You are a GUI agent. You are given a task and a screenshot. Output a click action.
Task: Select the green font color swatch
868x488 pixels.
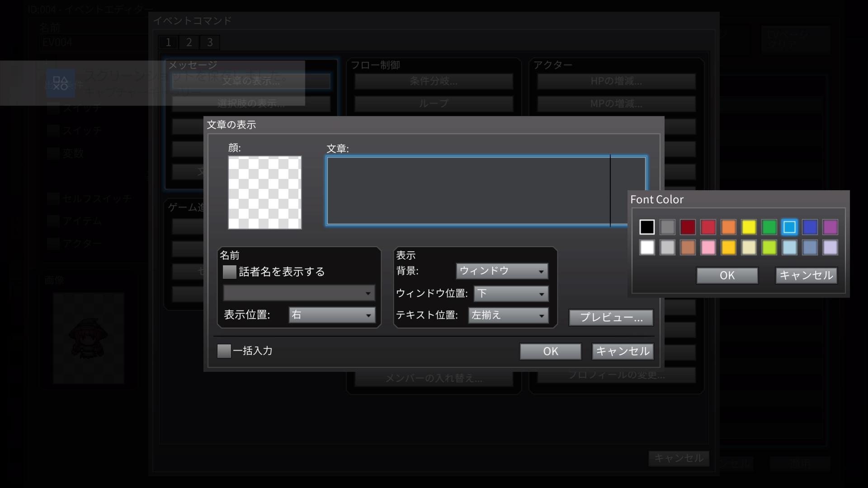769,227
